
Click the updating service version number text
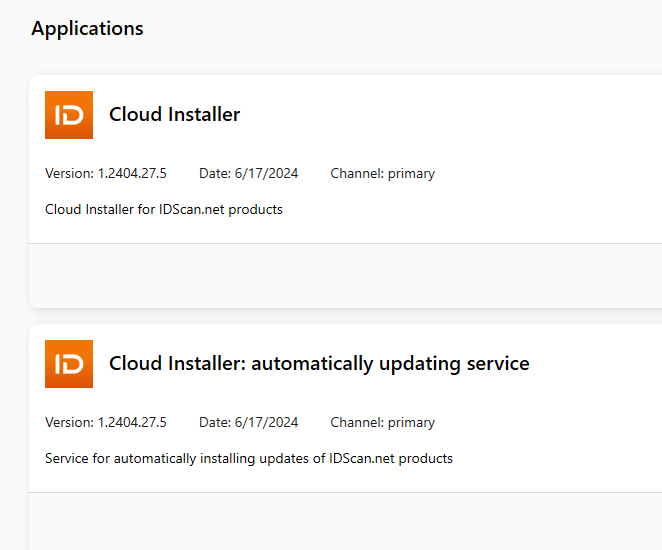[132, 423]
